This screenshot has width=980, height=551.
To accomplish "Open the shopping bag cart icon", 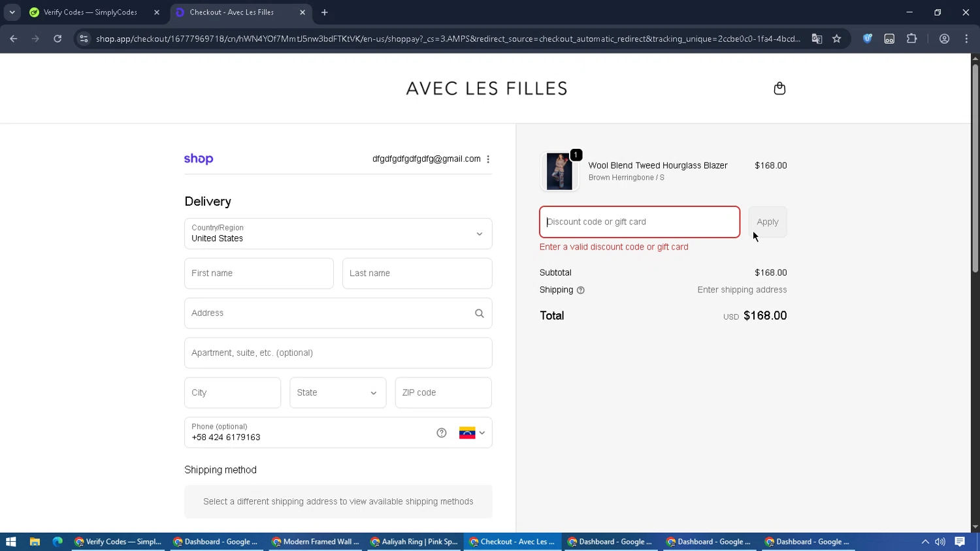I will coord(779,88).
